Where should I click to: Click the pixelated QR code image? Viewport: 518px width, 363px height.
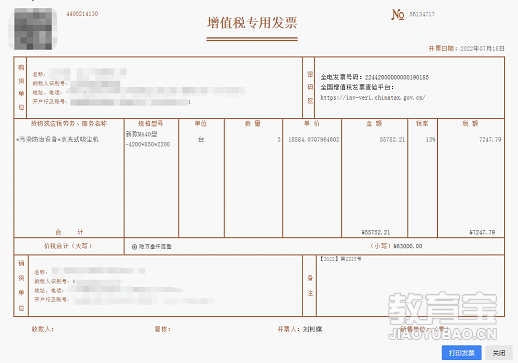(x=32, y=29)
